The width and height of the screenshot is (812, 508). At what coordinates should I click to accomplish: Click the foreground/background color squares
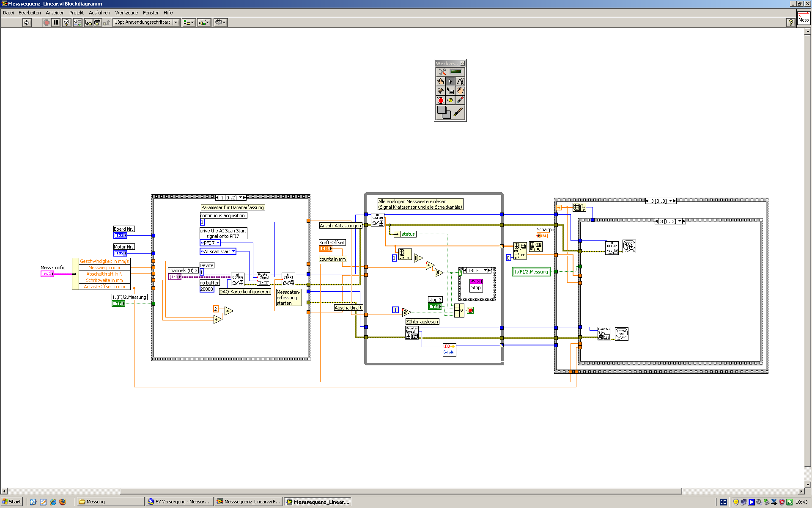444,112
